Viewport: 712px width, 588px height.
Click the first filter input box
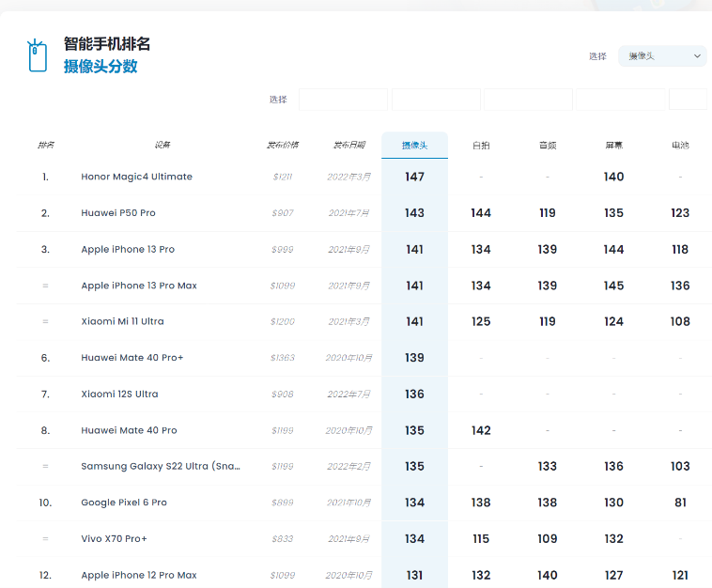343,100
